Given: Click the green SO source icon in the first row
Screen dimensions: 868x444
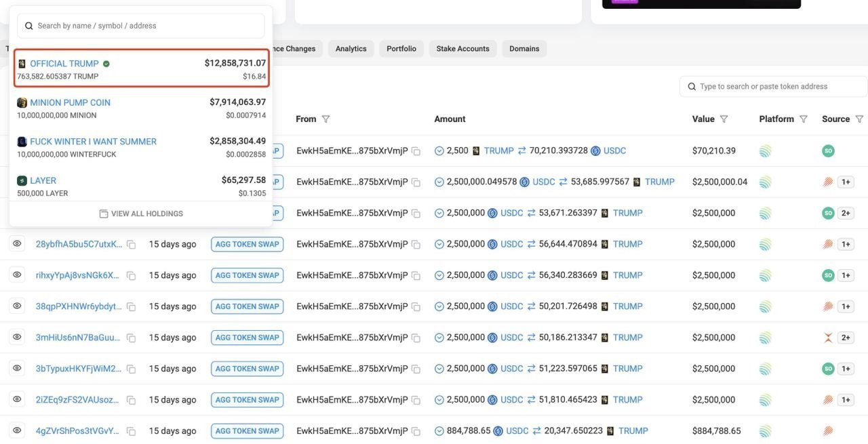Looking at the screenshot, I should (827, 151).
